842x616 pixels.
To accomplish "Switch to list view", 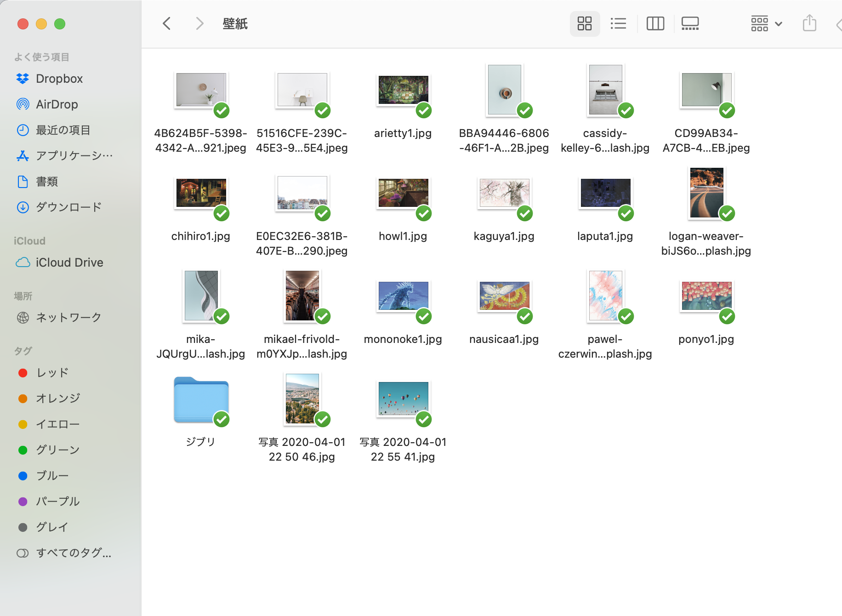I will click(618, 23).
